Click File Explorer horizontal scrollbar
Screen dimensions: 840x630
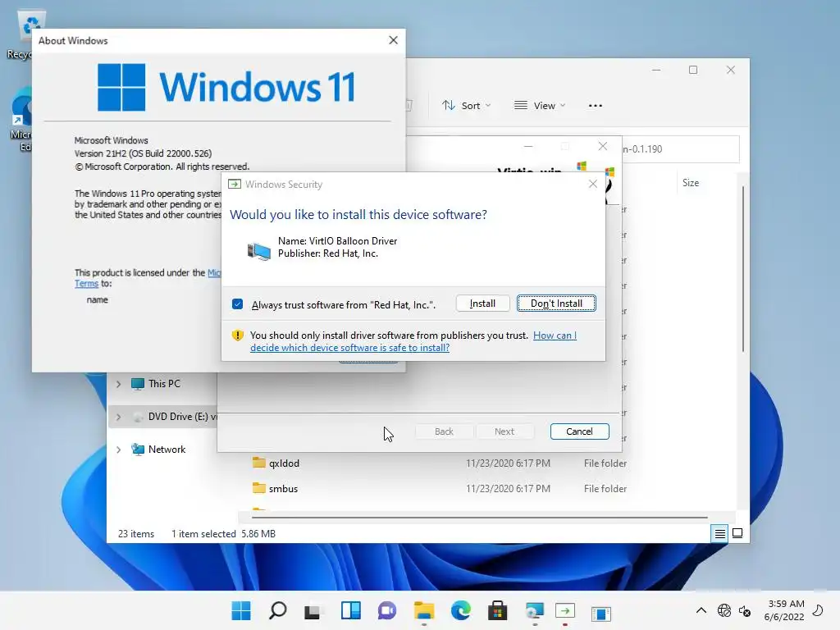click(x=479, y=518)
